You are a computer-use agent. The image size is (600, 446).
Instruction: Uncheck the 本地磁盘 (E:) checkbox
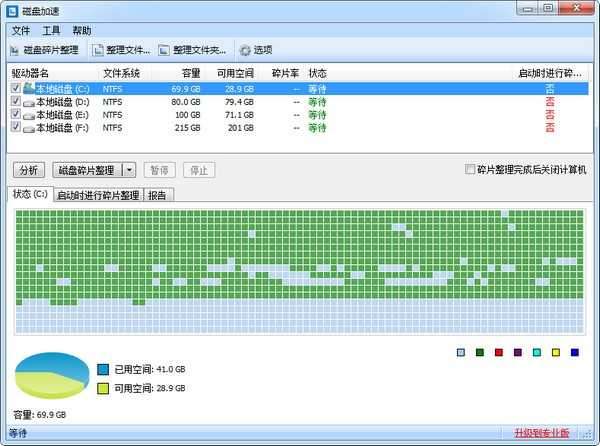tap(15, 114)
